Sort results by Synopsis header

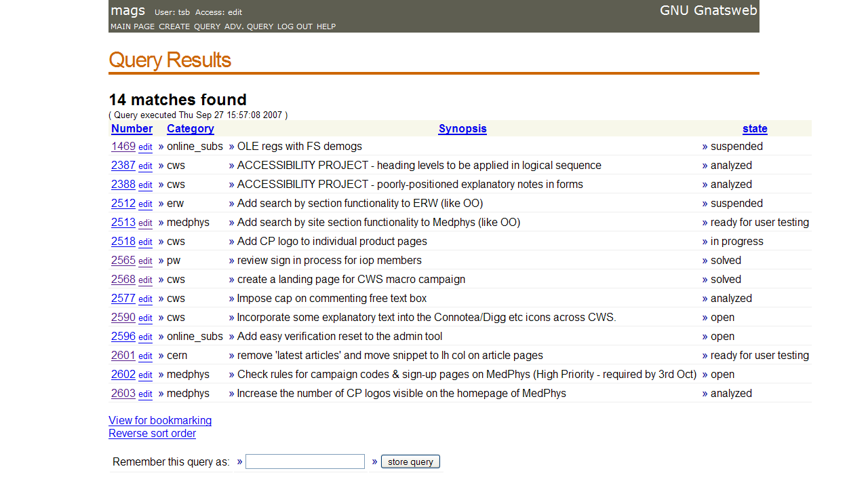[x=462, y=128]
